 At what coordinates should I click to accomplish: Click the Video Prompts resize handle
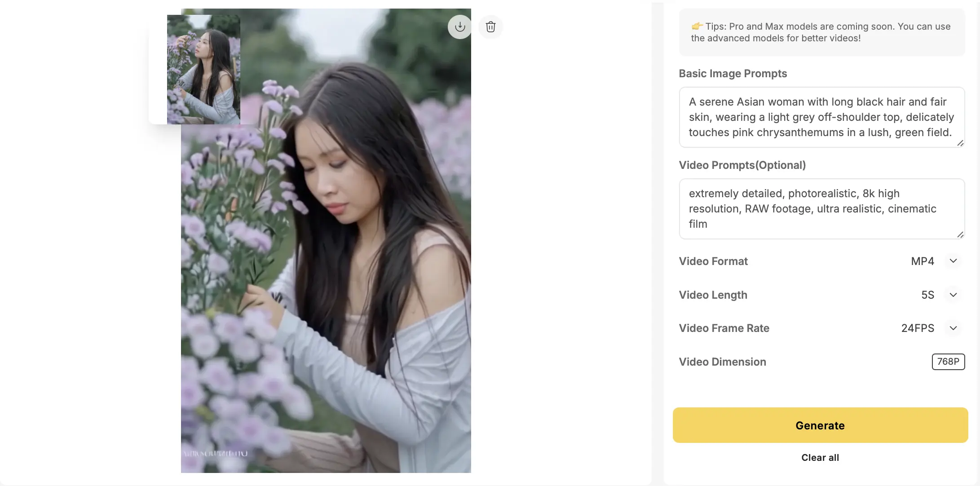coord(960,234)
